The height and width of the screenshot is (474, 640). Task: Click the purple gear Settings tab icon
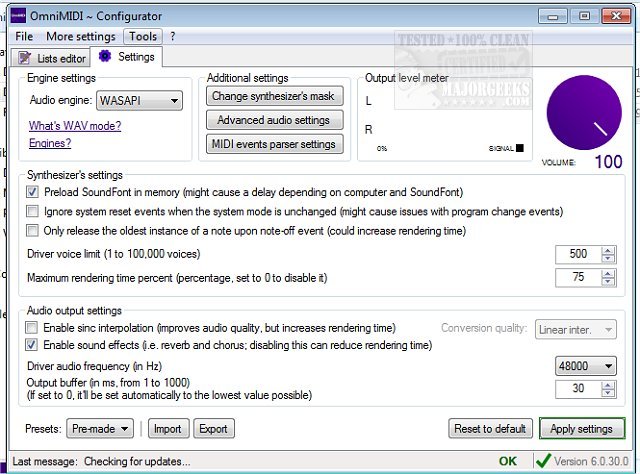pos(105,56)
